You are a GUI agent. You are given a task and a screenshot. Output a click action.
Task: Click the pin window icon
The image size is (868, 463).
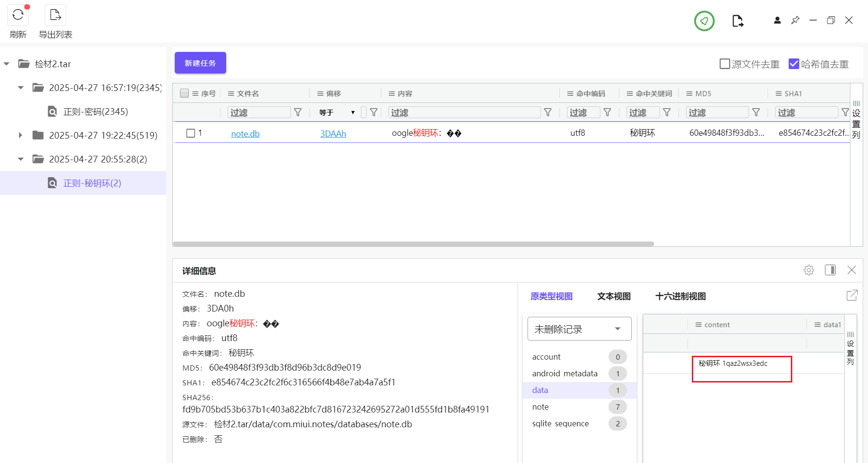click(x=795, y=20)
